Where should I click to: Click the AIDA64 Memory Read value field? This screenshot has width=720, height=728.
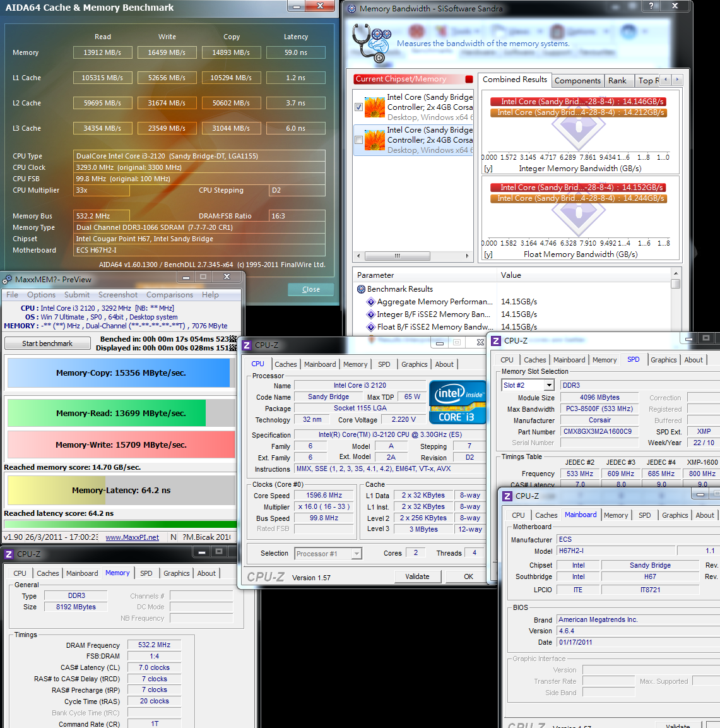[x=102, y=52]
